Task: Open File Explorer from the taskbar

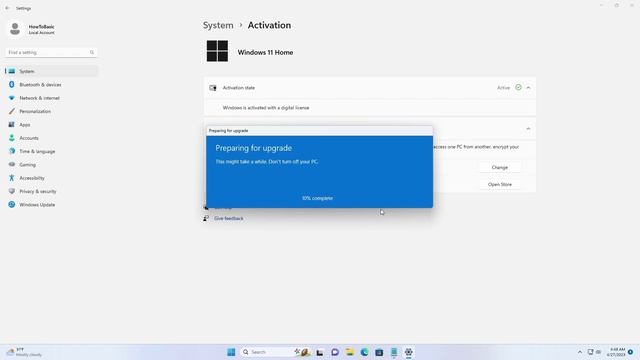Action: (349, 352)
